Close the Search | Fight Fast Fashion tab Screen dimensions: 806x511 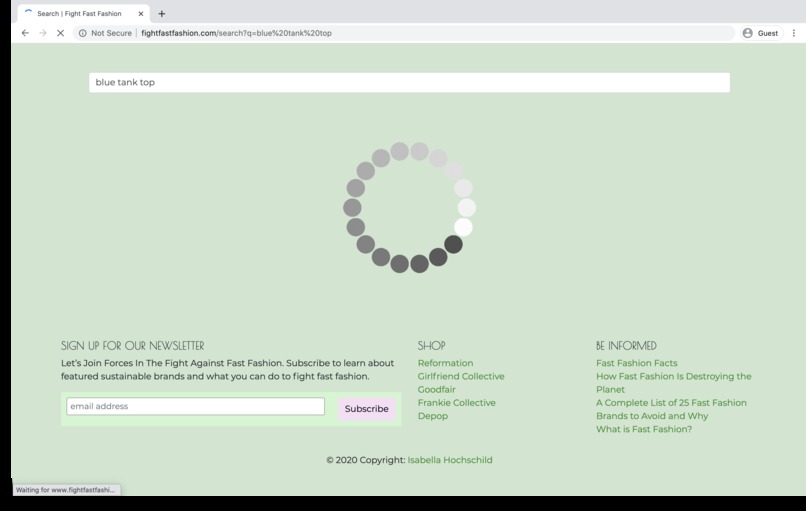(141, 14)
